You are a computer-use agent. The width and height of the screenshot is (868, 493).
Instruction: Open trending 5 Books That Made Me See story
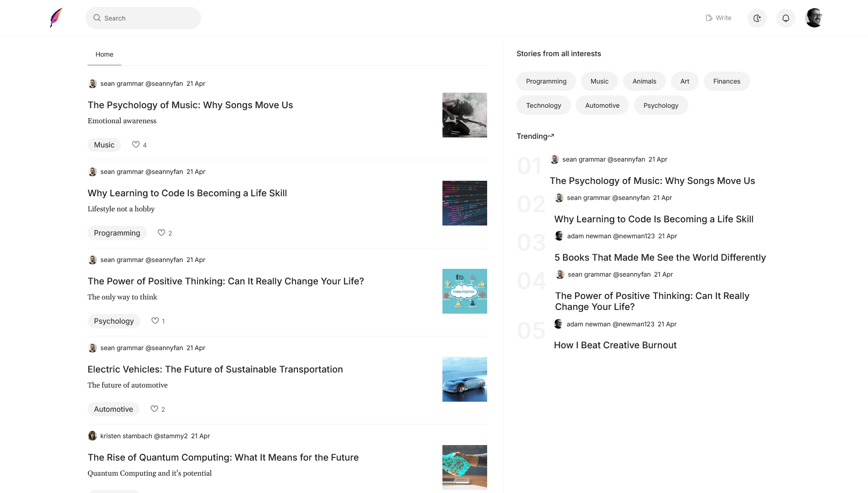click(660, 257)
